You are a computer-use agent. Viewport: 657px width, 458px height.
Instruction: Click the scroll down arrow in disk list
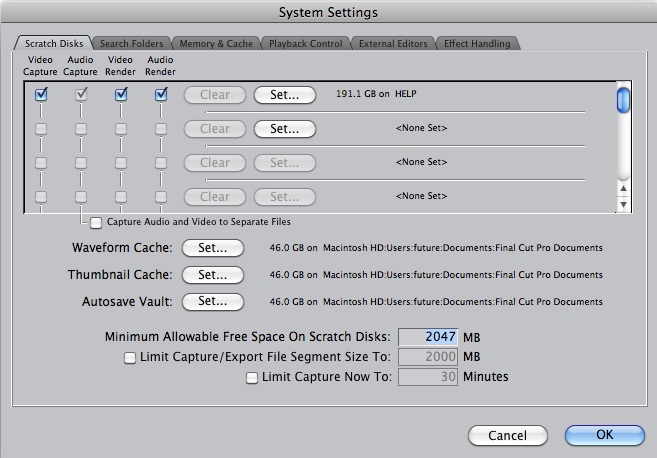623,204
